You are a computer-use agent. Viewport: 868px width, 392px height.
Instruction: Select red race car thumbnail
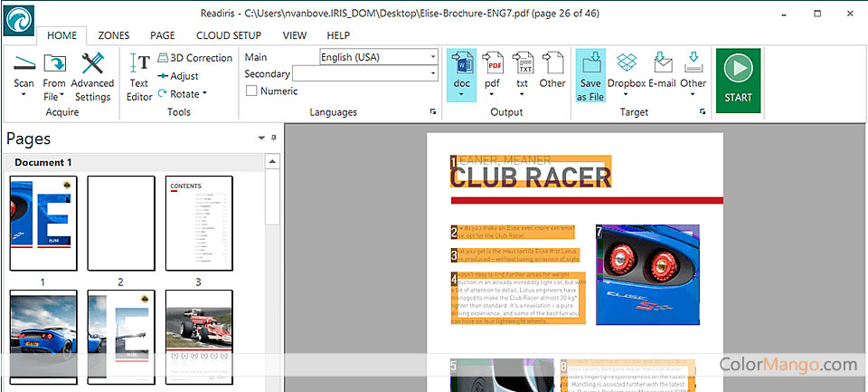[x=199, y=337]
